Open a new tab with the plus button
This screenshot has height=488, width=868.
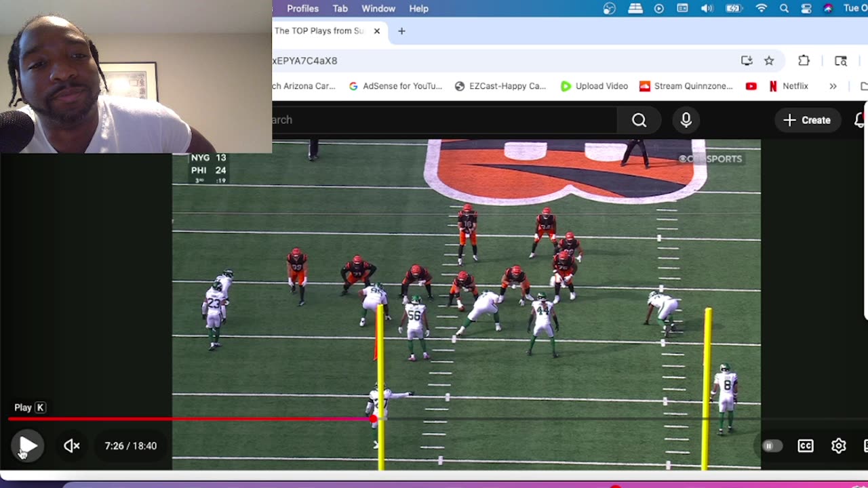click(x=401, y=31)
